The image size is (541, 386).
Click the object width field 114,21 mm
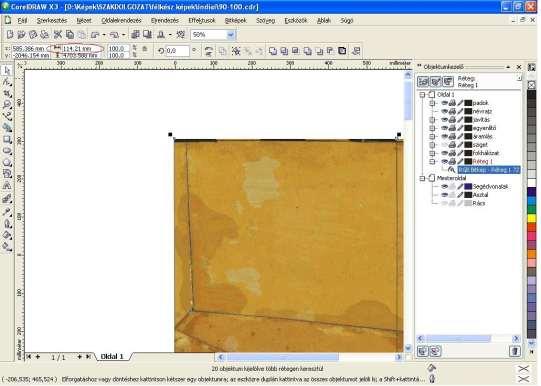point(78,48)
